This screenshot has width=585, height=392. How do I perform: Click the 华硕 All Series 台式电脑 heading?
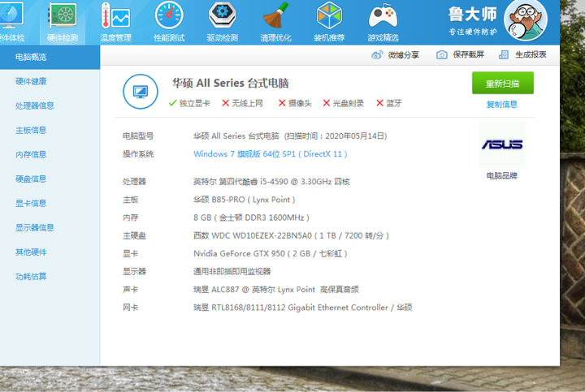pos(230,83)
